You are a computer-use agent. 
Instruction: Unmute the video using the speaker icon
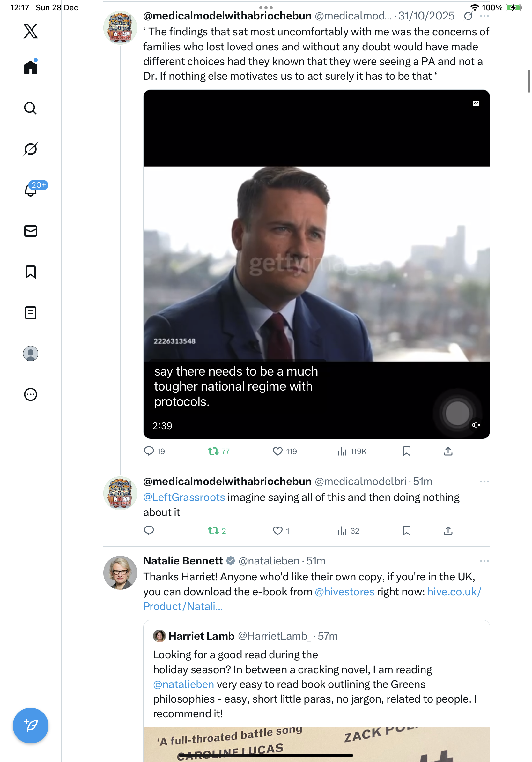tap(476, 425)
